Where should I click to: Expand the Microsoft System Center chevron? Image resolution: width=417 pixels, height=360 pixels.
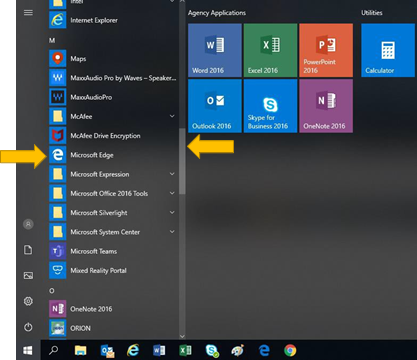click(x=172, y=232)
